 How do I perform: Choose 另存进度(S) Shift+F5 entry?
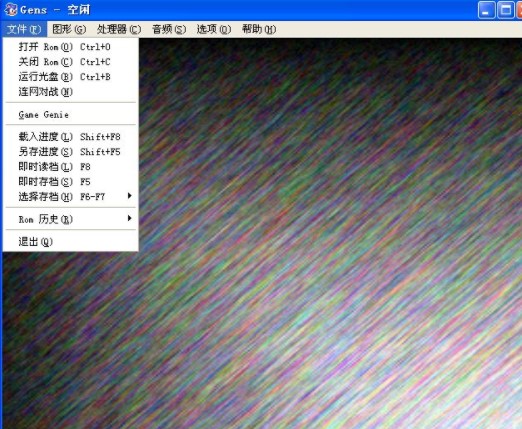(x=71, y=152)
